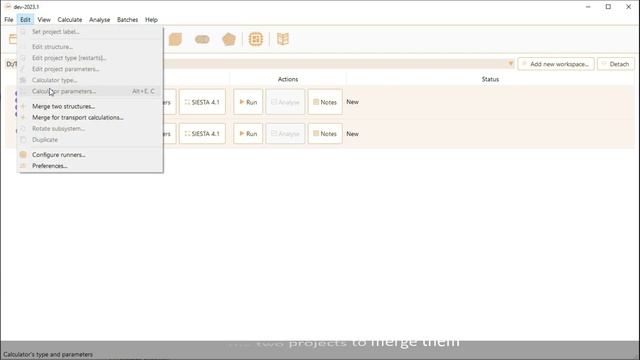The width and height of the screenshot is (640, 360).
Task: Click the Status column header
Action: (490, 79)
